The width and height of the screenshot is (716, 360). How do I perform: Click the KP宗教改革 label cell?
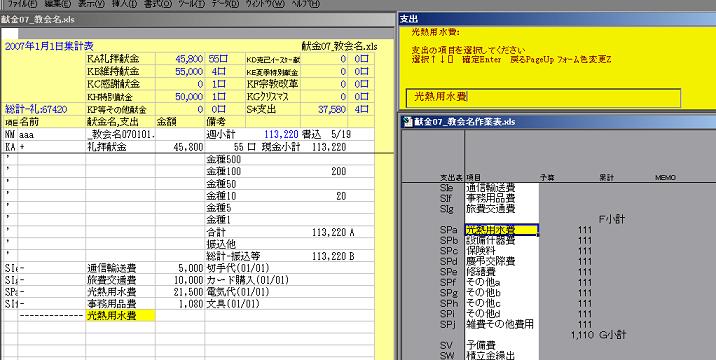273,85
